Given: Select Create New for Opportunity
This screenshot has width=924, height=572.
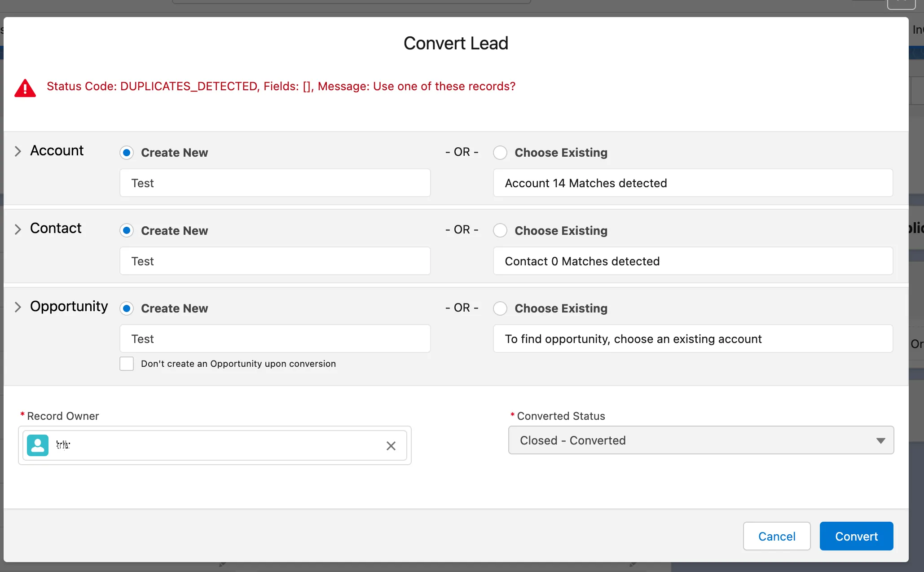Looking at the screenshot, I should tap(127, 308).
